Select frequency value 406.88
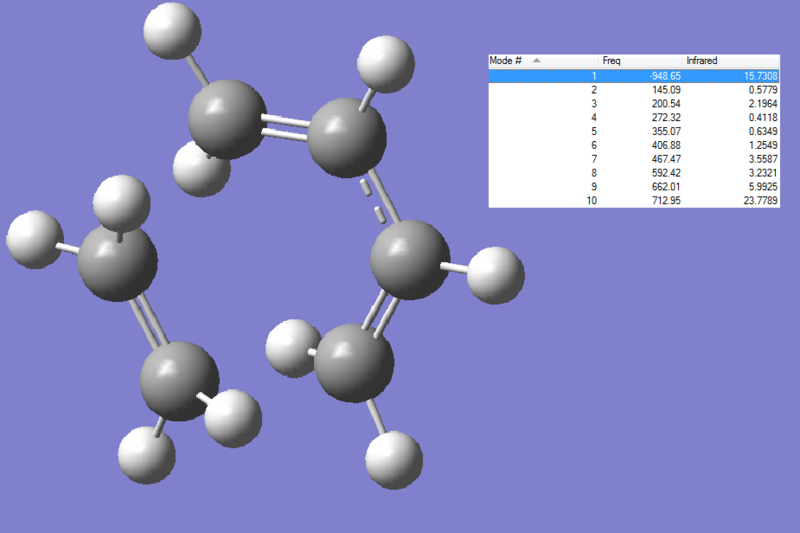Image resolution: width=800 pixels, height=533 pixels. (666, 145)
